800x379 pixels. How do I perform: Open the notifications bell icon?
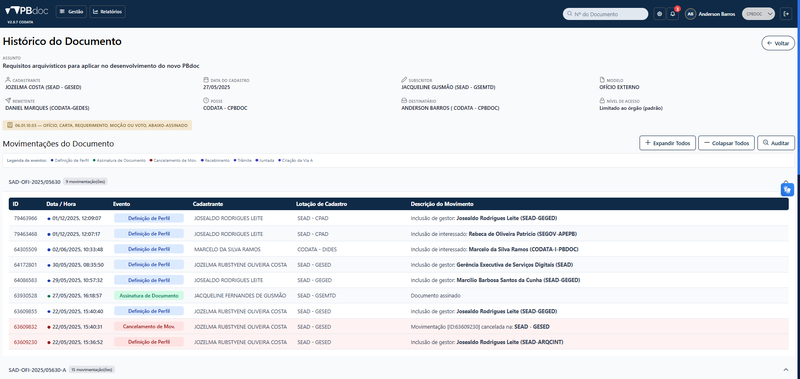pos(673,14)
